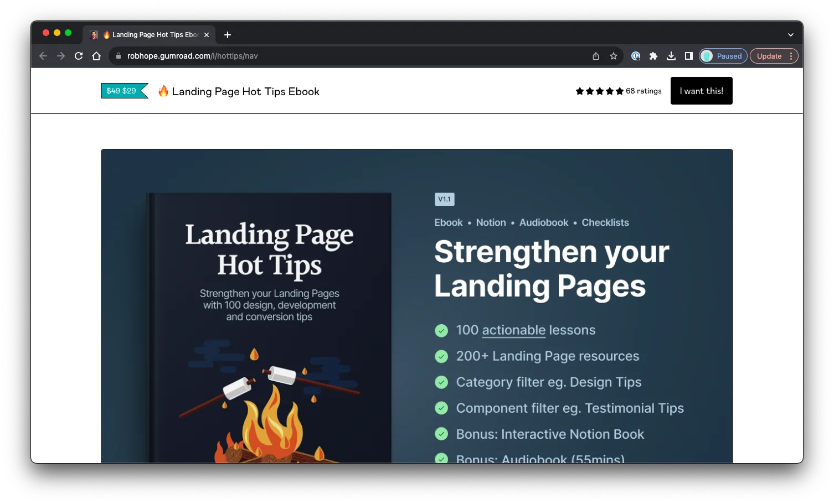This screenshot has width=834, height=504.
Task: Click the '100 actionable lessons' line
Action: (x=526, y=330)
